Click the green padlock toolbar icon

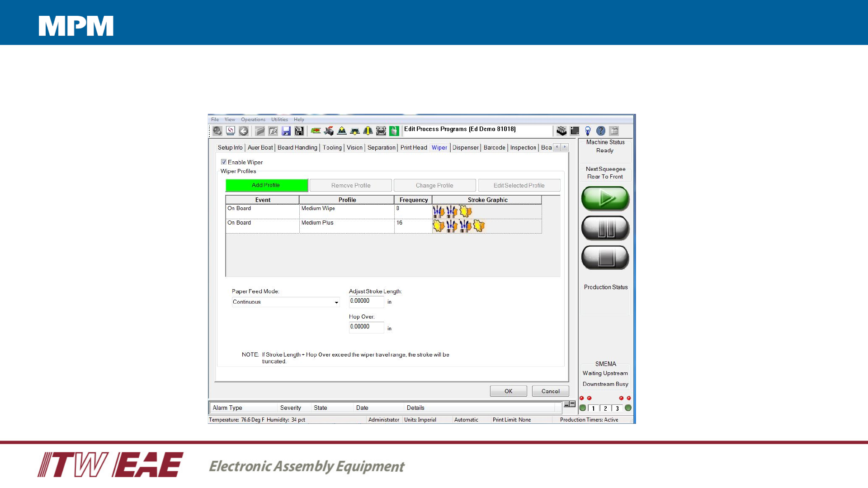coord(394,131)
